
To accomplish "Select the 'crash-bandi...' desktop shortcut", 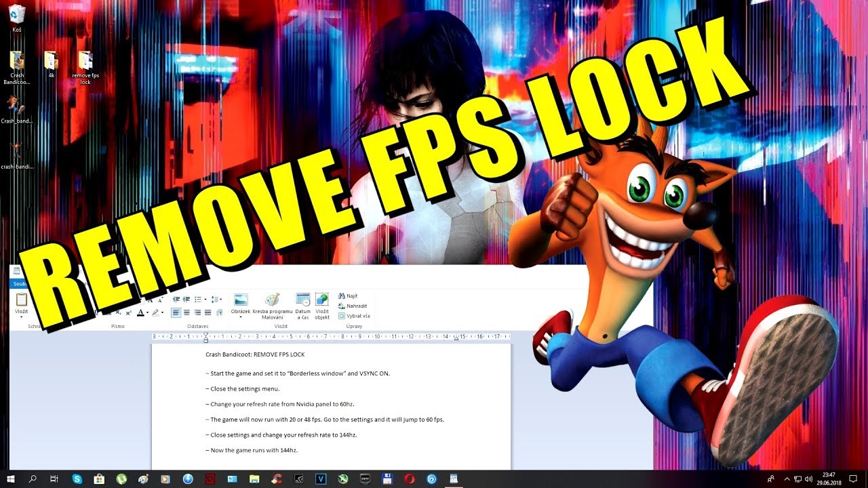I will click(x=17, y=155).
